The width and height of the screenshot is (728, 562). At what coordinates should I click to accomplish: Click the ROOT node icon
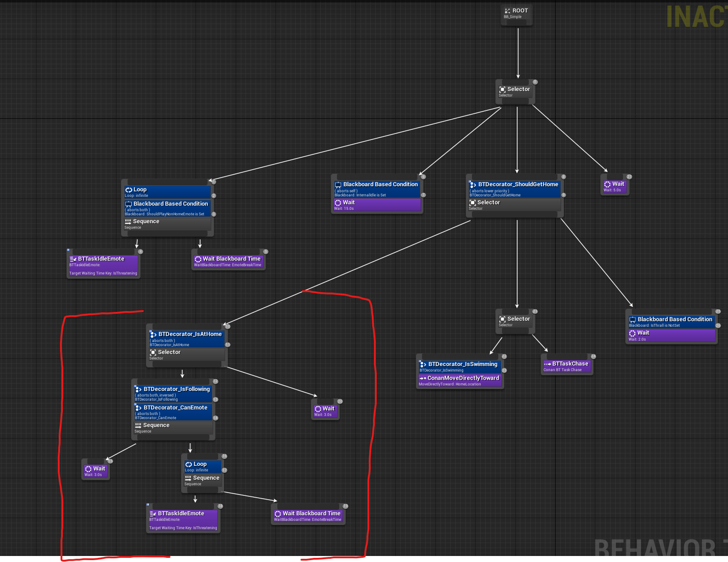[x=508, y=11]
